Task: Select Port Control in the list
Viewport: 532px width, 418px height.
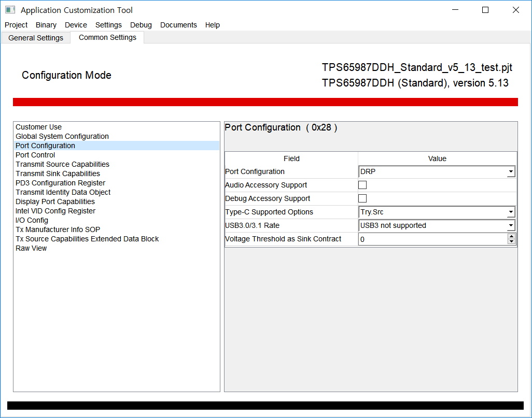Action: pos(116,155)
